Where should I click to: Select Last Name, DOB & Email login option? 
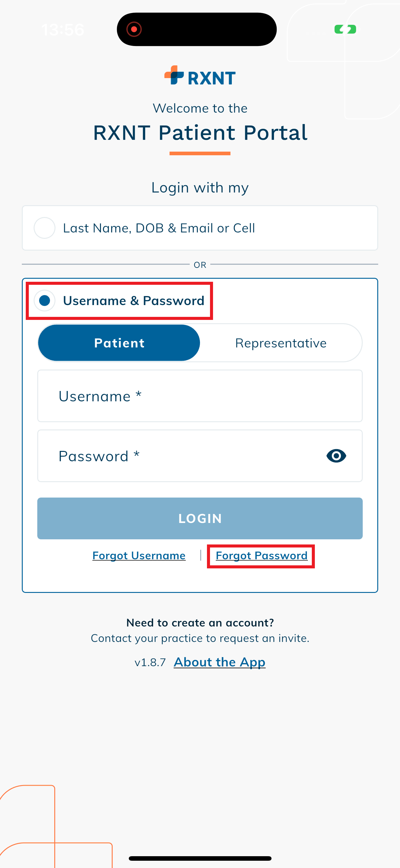coord(45,228)
